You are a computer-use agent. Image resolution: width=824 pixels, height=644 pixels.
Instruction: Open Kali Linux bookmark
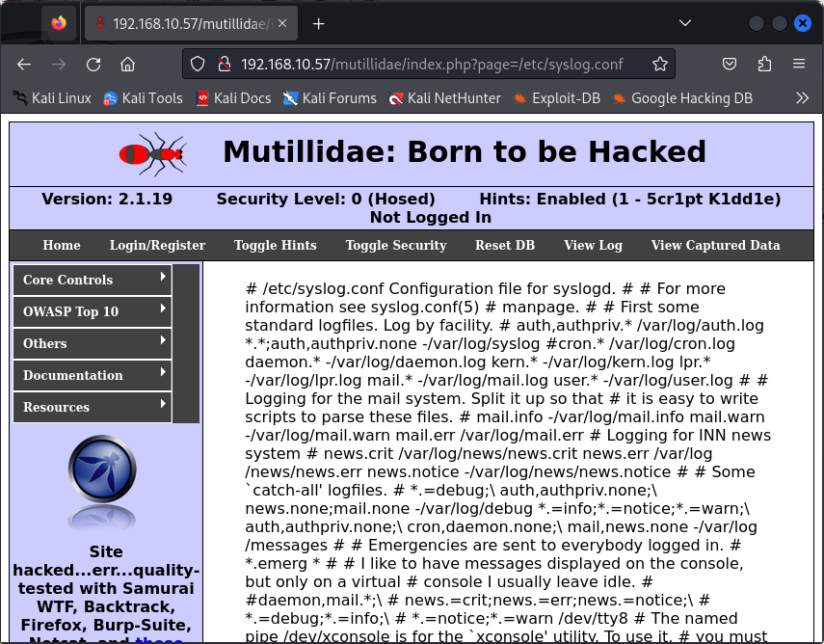[x=52, y=98]
